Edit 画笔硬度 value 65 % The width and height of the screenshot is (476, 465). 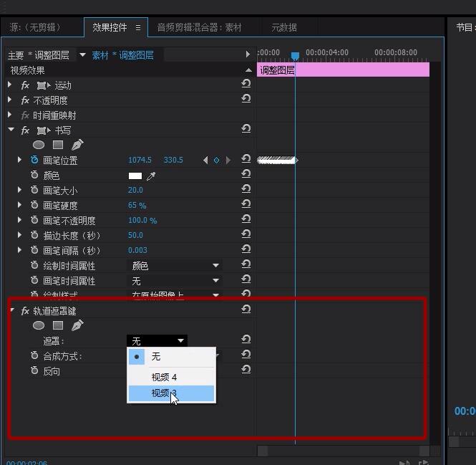(x=137, y=205)
